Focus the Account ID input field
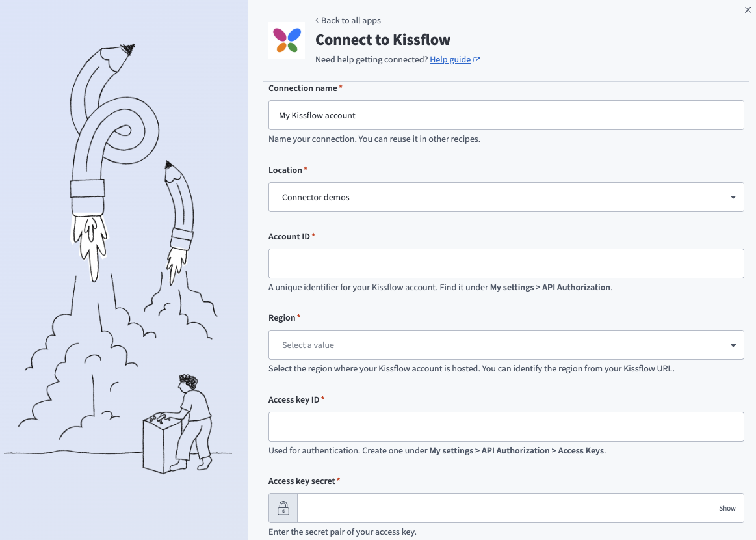This screenshot has height=540, width=756. (x=506, y=263)
